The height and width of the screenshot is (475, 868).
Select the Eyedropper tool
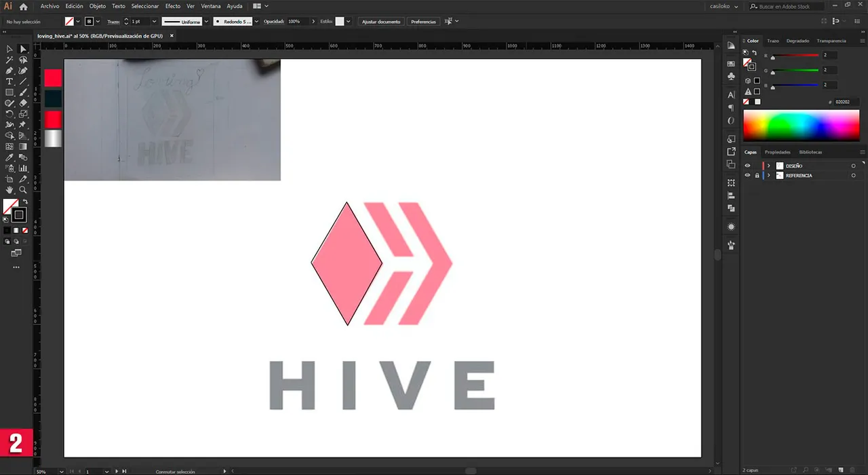click(x=9, y=157)
